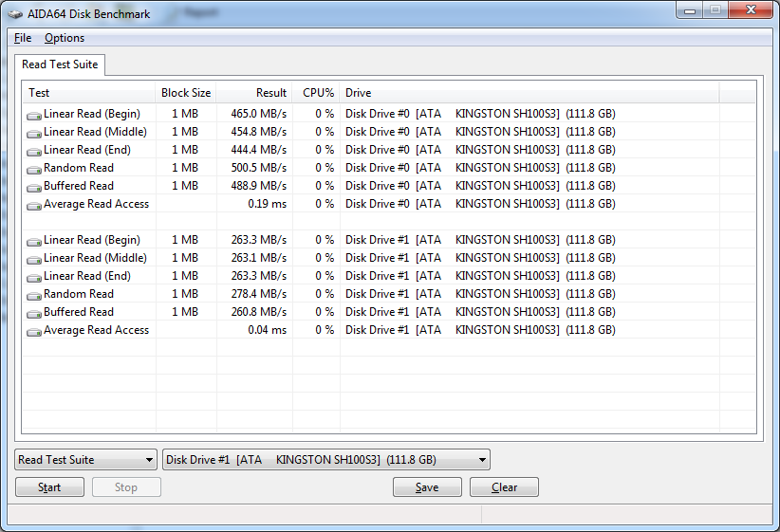Start the benchmark with Start button
Screen dimensions: 780x532
[x=49, y=487]
